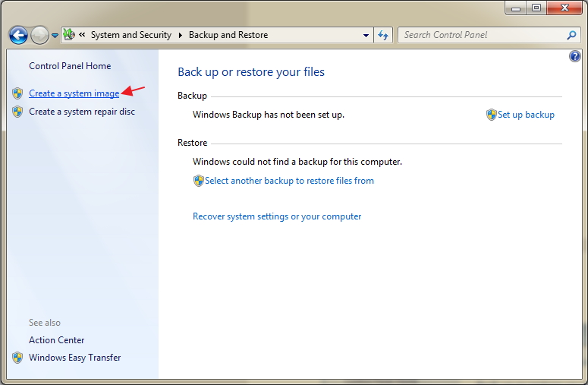Click 'Windows could not find a backup' text
The height and width of the screenshot is (385, 588).
(x=297, y=162)
